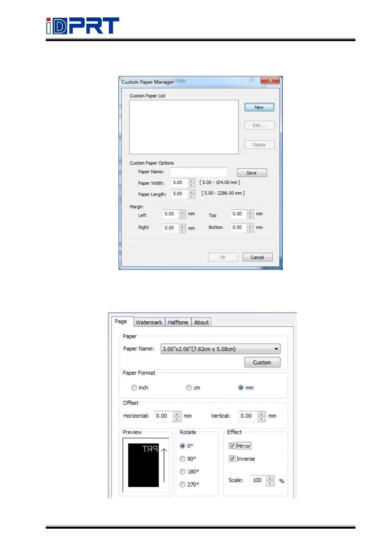Adjust Left margin spinner
The width and height of the screenshot is (392, 554).
[x=182, y=214]
